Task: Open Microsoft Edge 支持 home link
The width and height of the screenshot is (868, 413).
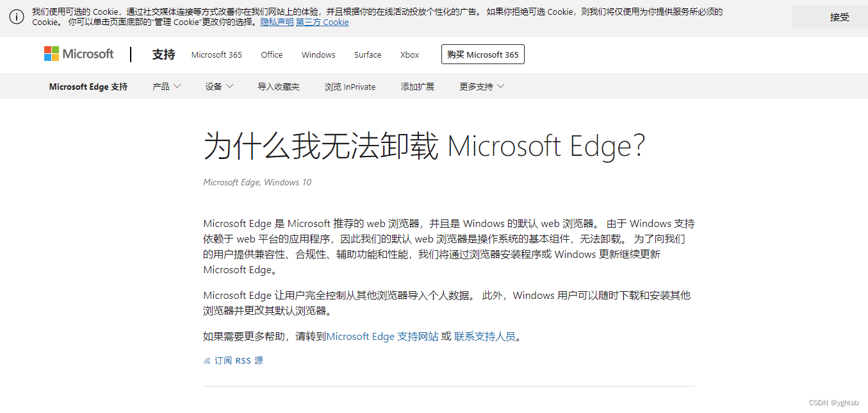Action: (x=88, y=87)
